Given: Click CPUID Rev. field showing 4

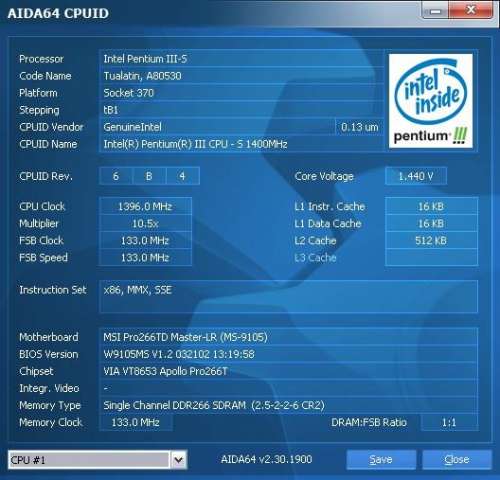Looking at the screenshot, I should coord(182,176).
